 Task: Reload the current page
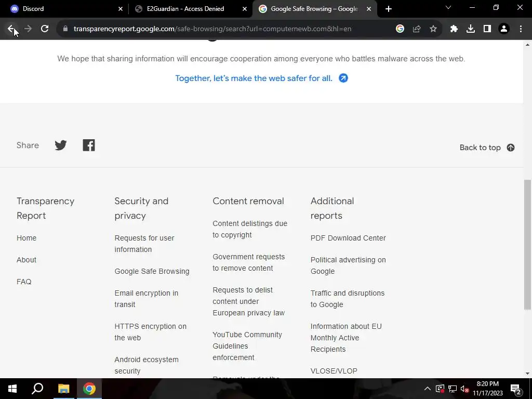[x=45, y=29]
